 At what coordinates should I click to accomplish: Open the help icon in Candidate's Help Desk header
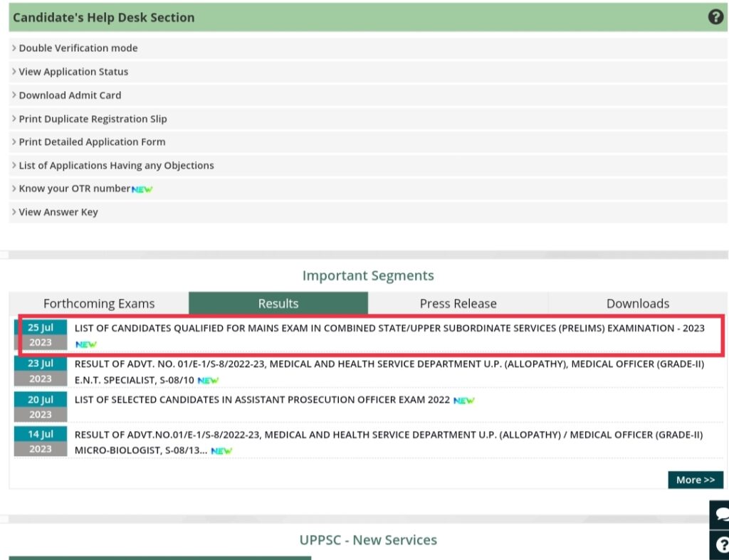[715, 16]
